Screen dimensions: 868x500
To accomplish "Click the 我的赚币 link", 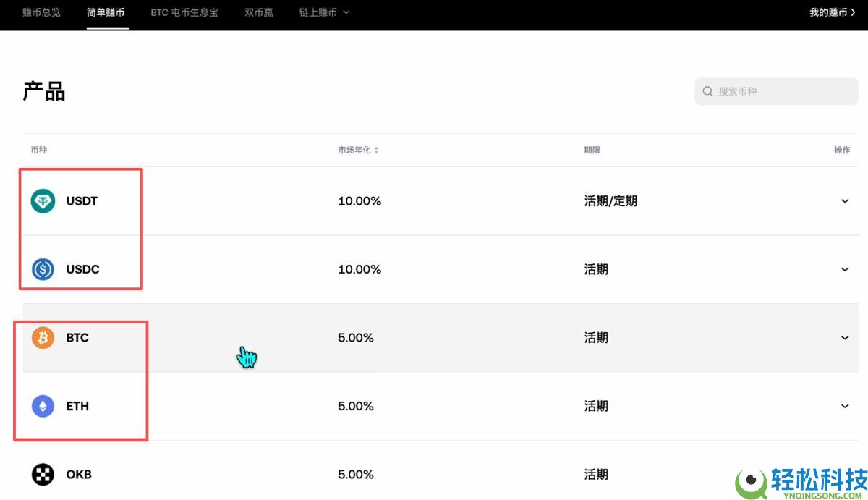I will click(x=830, y=12).
